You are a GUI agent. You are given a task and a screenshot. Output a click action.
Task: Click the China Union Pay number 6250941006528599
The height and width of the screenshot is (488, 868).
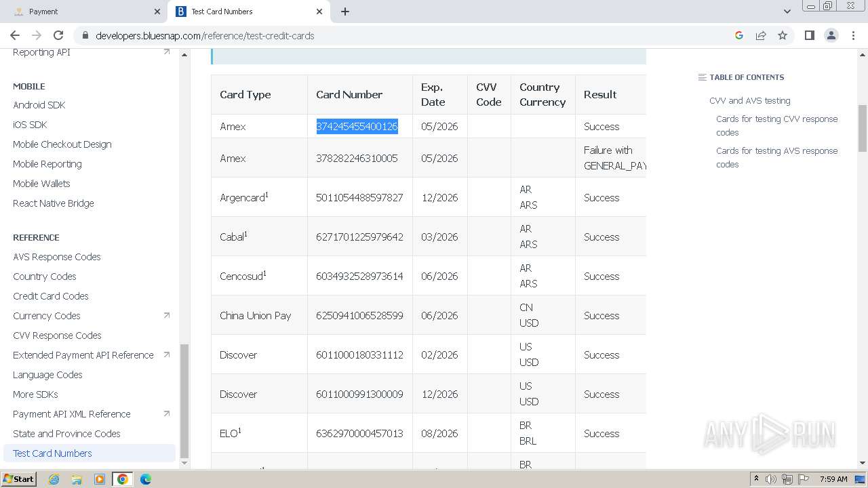pyautogui.click(x=359, y=316)
